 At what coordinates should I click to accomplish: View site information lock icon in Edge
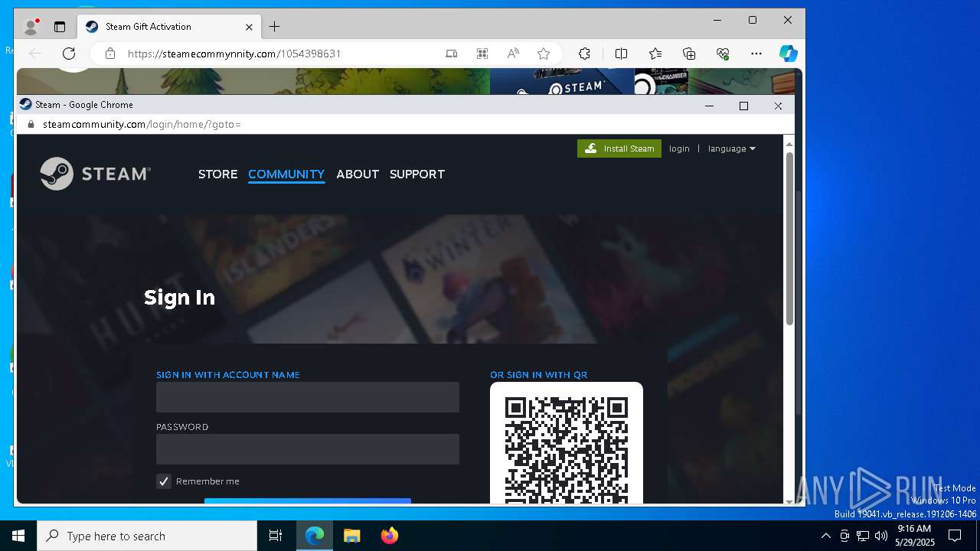point(110,54)
